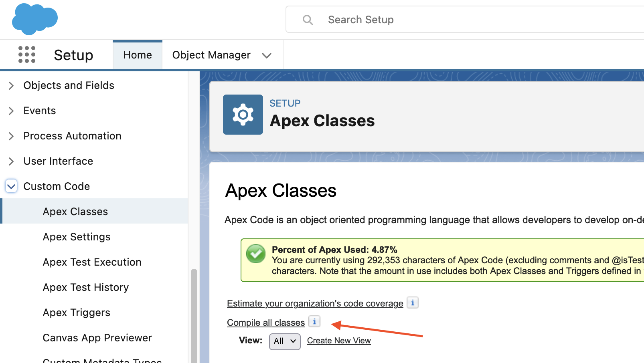Click the search magnifier icon
The image size is (644, 363).
point(308,20)
